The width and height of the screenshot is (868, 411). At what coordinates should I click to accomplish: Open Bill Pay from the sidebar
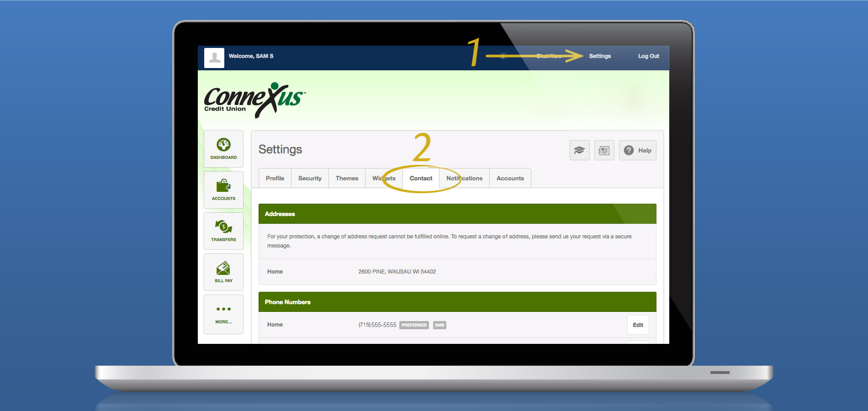click(223, 272)
